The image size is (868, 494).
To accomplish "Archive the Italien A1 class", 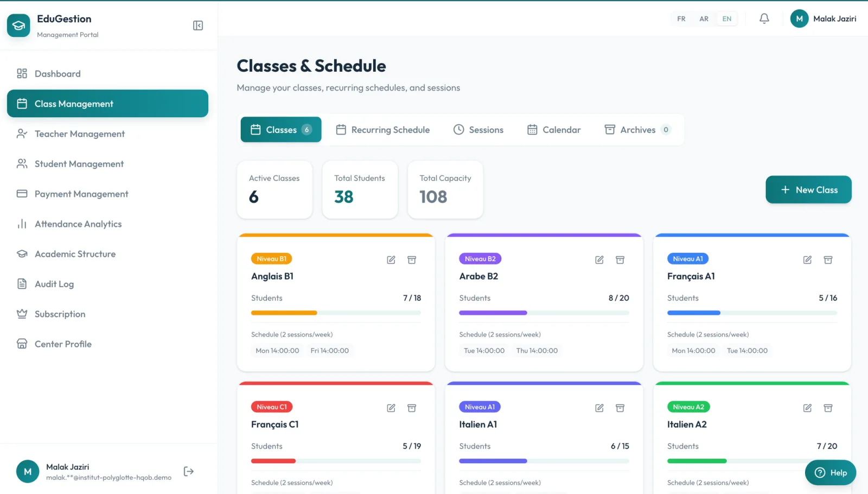I will (x=620, y=408).
